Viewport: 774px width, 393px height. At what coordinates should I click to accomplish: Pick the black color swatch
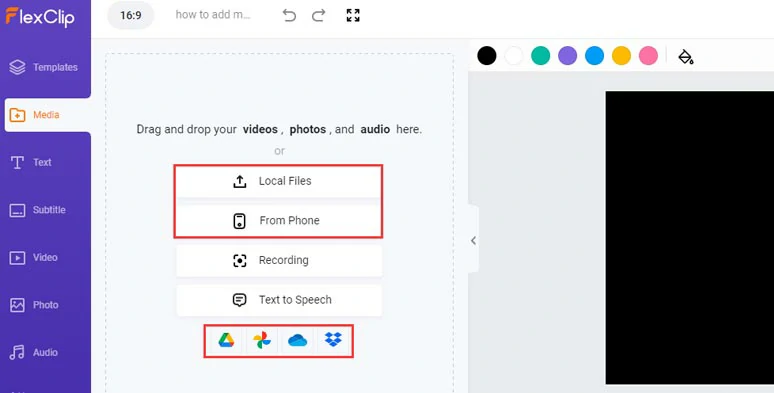487,56
